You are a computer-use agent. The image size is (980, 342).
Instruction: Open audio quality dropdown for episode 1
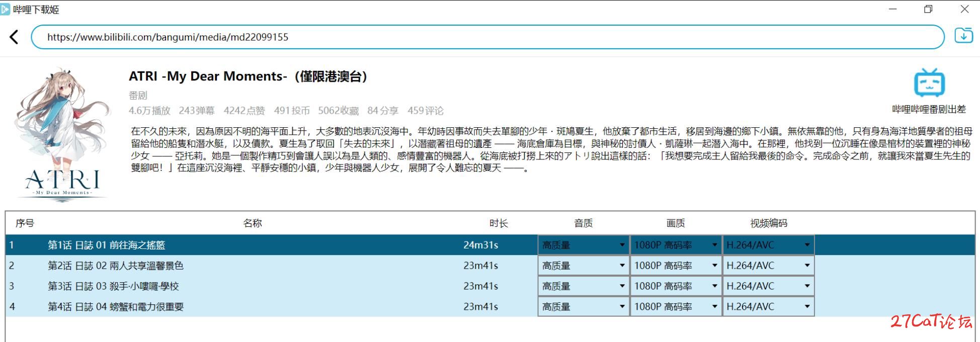point(583,245)
